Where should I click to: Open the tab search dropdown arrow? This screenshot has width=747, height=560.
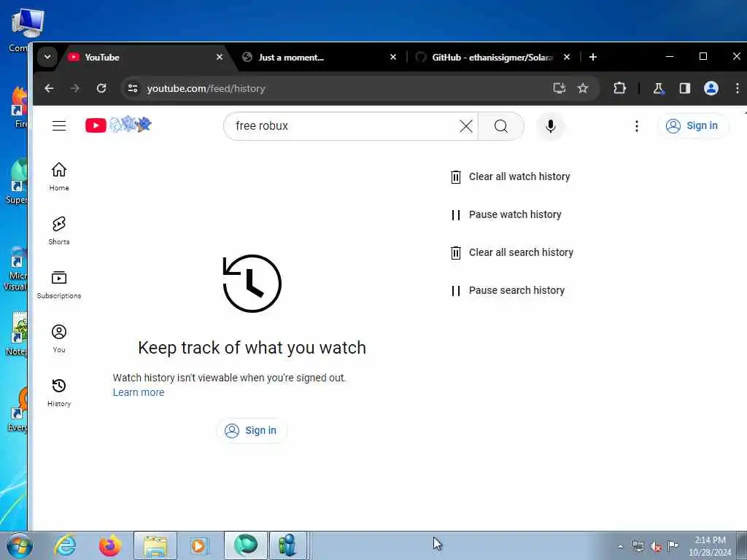click(x=47, y=57)
